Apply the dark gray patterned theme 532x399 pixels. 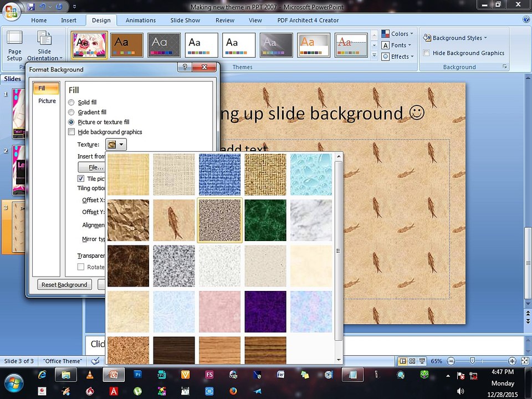click(x=164, y=45)
